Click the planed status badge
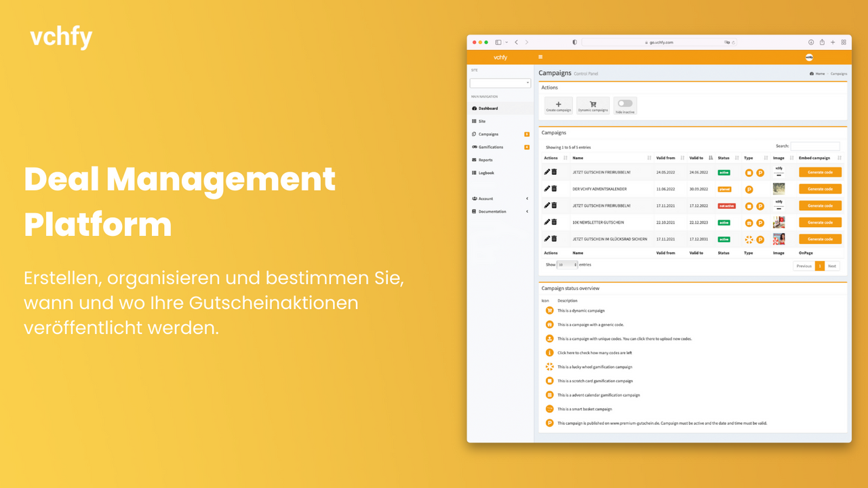The height and width of the screenshot is (488, 868). pyautogui.click(x=724, y=189)
